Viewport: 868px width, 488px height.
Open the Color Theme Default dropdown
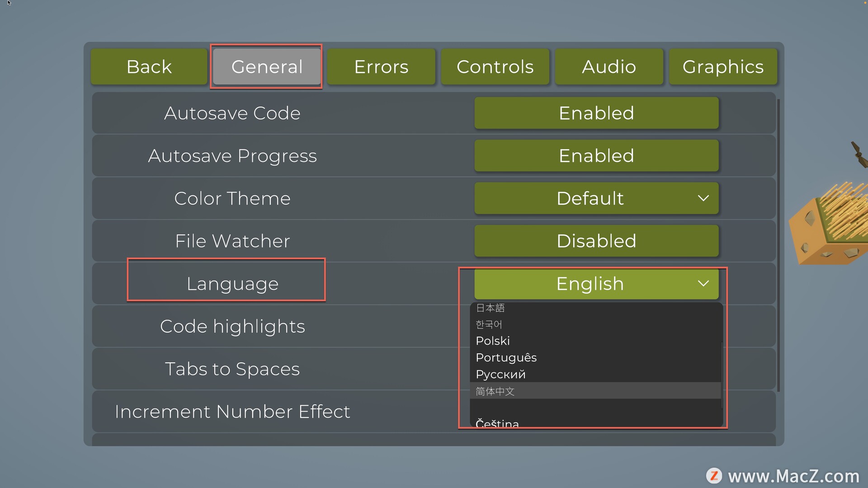[x=596, y=198]
